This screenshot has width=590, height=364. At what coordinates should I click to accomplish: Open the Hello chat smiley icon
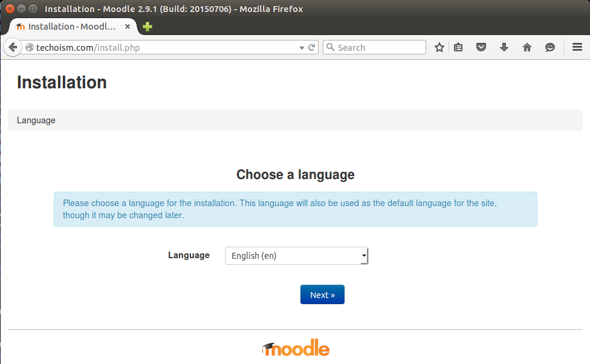(x=549, y=47)
